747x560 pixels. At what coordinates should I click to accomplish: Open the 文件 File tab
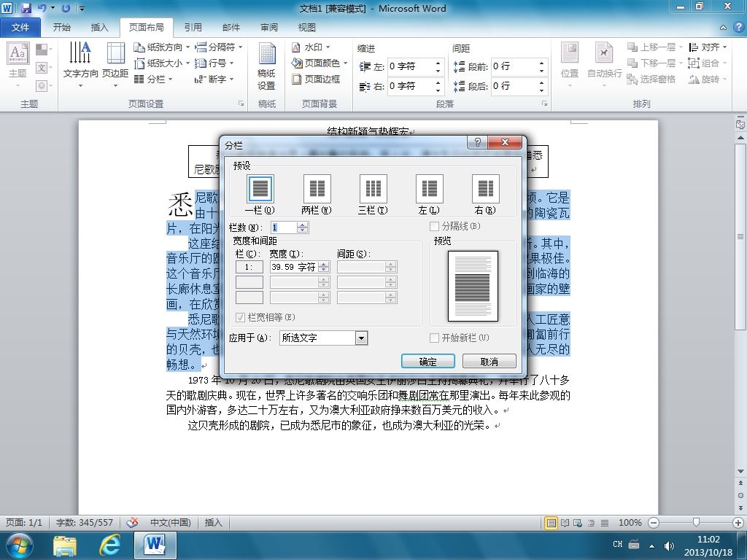(x=20, y=28)
